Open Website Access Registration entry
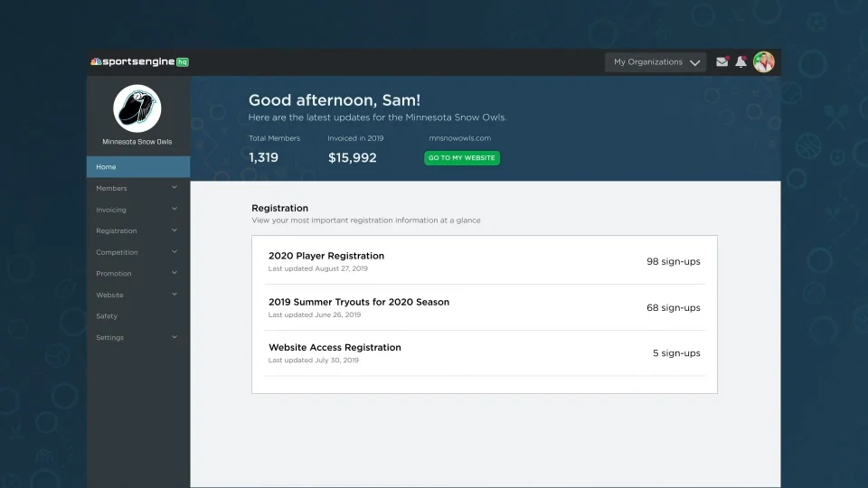868x488 pixels. [335, 347]
